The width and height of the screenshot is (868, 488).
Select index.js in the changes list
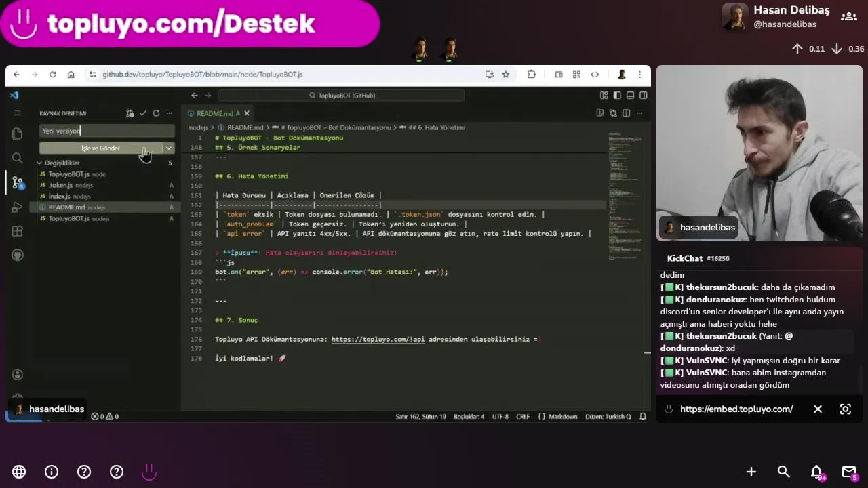coord(106,197)
